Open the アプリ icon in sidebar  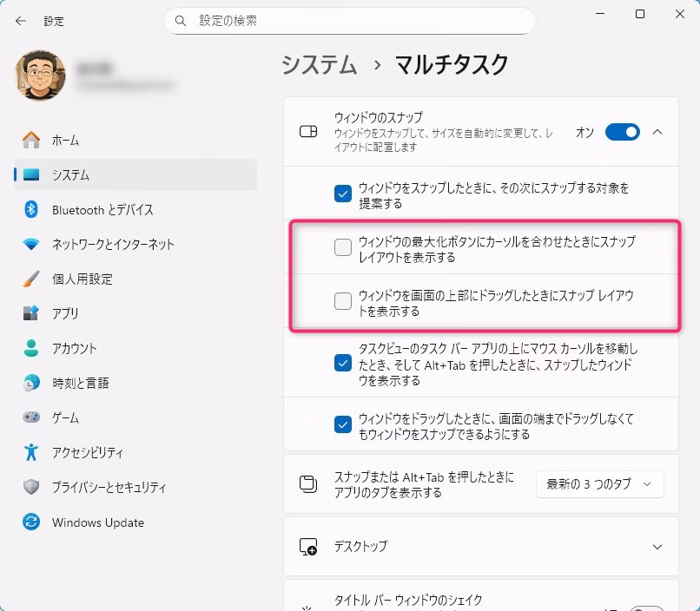click(31, 313)
